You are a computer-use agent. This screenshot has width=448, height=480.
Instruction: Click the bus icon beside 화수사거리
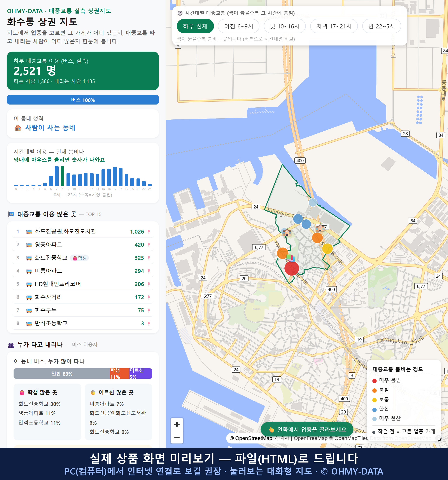tap(29, 297)
